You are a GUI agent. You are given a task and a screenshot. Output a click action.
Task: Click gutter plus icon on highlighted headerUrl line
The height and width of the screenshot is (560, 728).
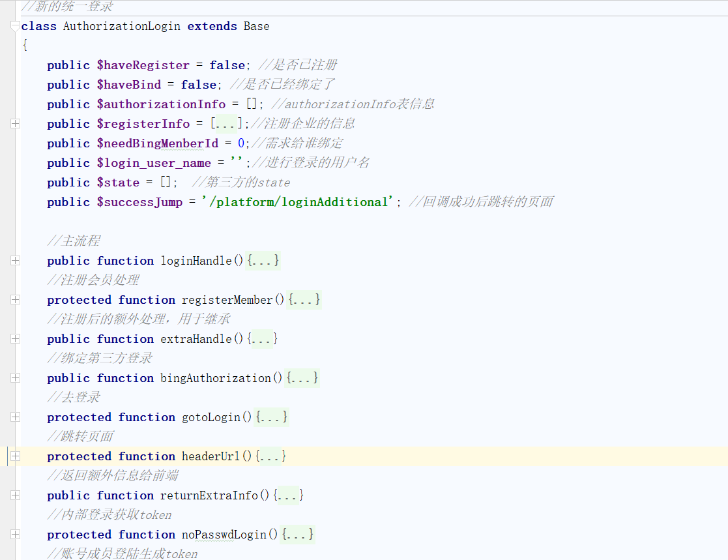15,456
